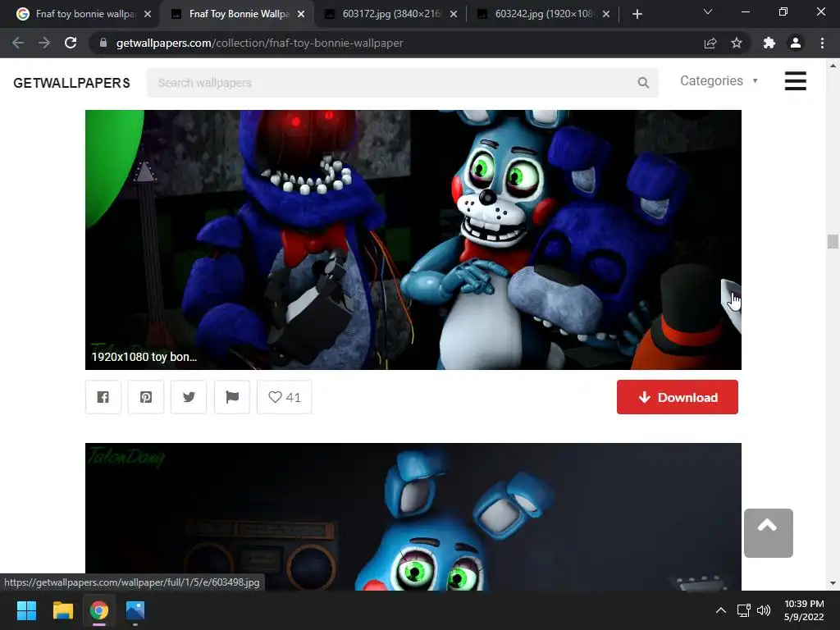Report wallpaper with flag icon
This screenshot has width=840, height=630.
point(232,397)
